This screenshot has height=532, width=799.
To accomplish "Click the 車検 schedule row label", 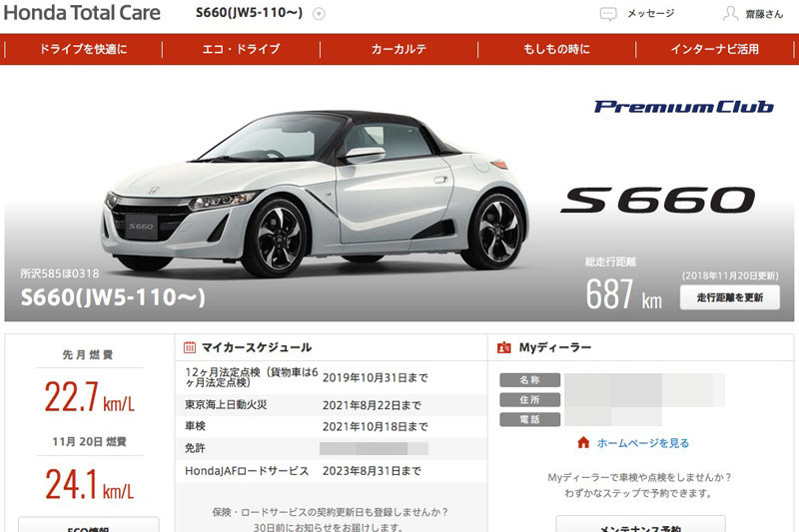I will (x=195, y=426).
